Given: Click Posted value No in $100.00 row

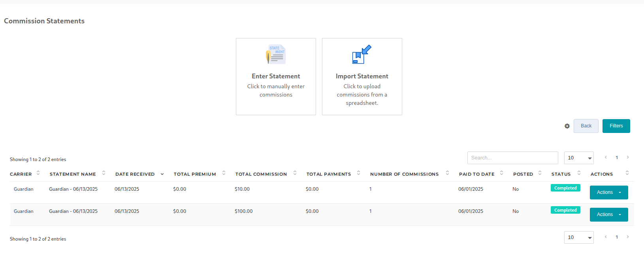Looking at the screenshot, I should pyautogui.click(x=516, y=211).
